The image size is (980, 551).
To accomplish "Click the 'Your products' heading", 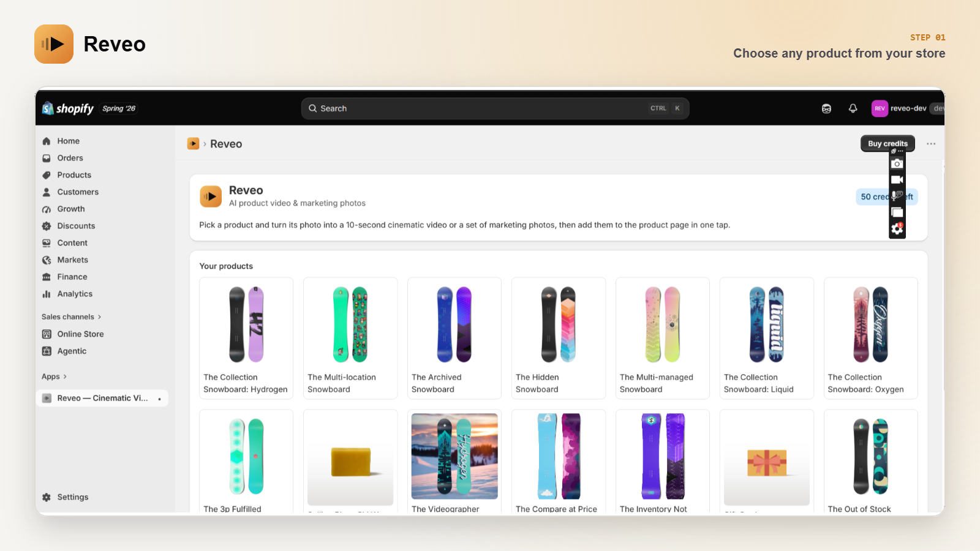I will point(226,266).
